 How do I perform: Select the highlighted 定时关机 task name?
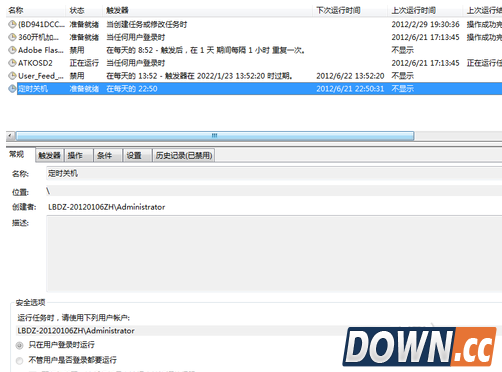tap(33, 89)
